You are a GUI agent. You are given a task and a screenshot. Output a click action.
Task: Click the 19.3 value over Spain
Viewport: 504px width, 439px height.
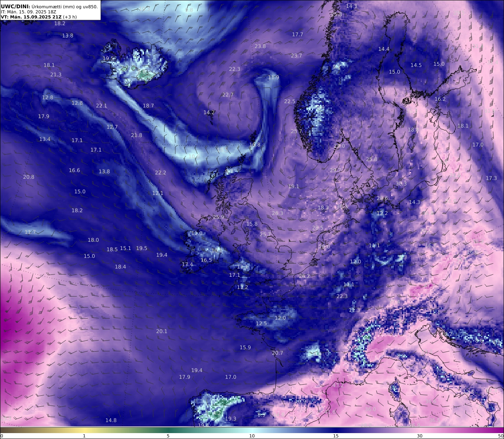[231, 419]
